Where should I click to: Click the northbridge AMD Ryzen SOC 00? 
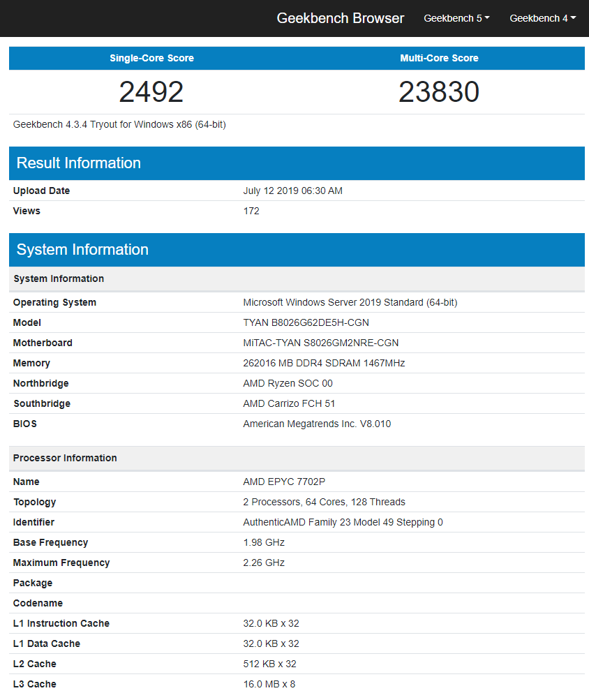(288, 383)
